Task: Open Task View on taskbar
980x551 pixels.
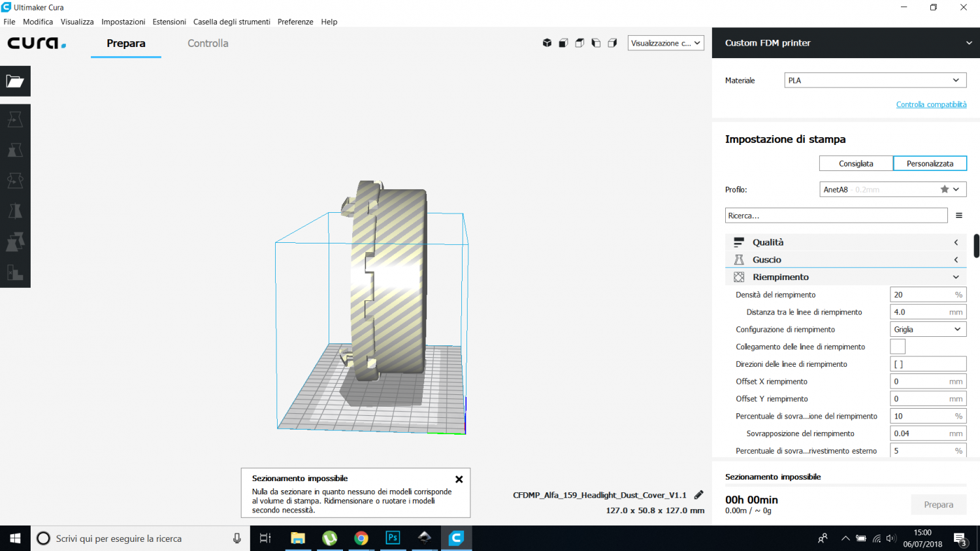Action: click(x=265, y=539)
